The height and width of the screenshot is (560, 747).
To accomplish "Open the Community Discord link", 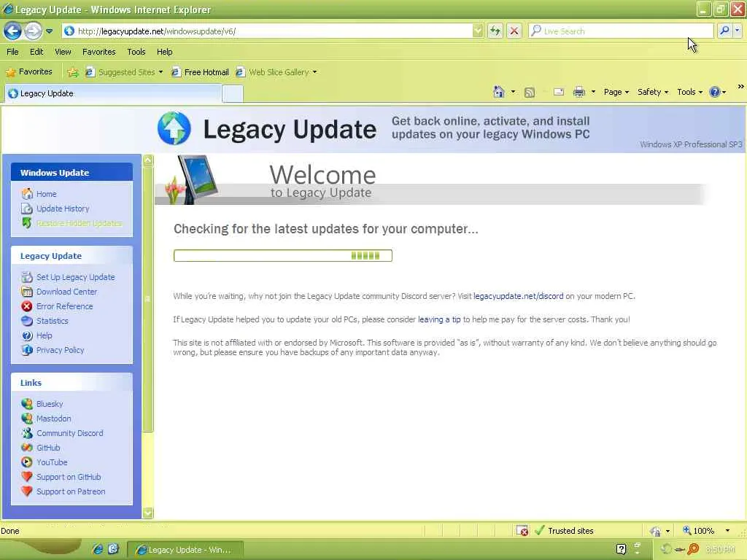I will 69,433.
